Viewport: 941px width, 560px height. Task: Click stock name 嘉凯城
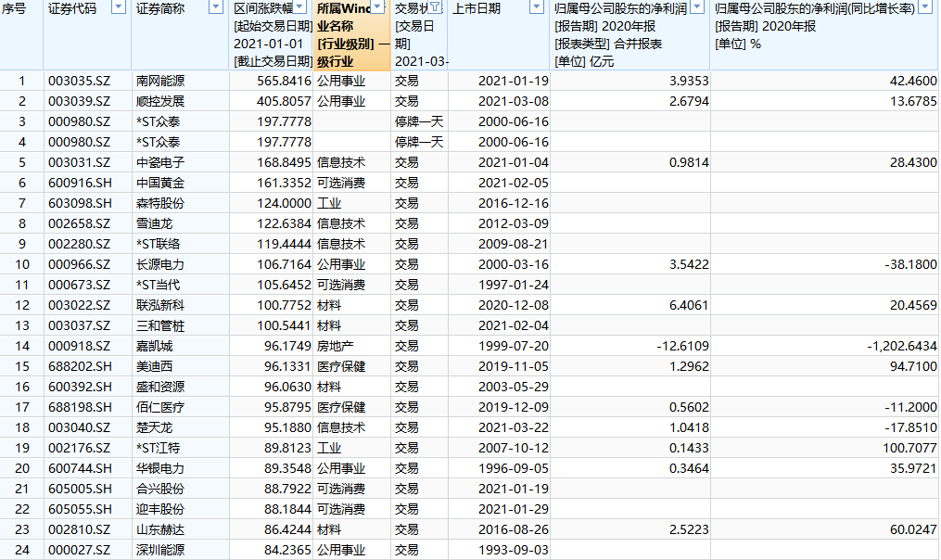point(154,347)
